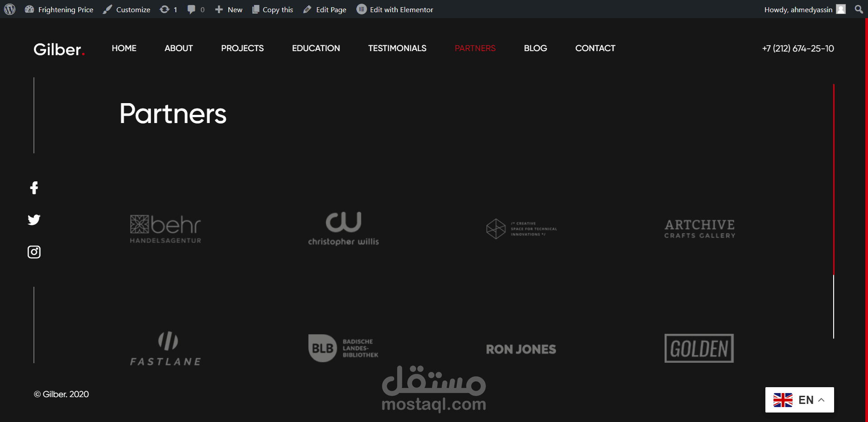Viewport: 868px width, 422px height.
Task: Launch Edit with Elementor
Action: [x=395, y=9]
